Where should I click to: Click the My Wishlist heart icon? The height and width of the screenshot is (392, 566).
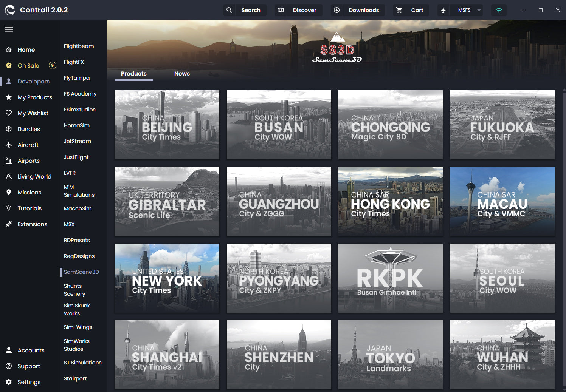click(x=9, y=113)
